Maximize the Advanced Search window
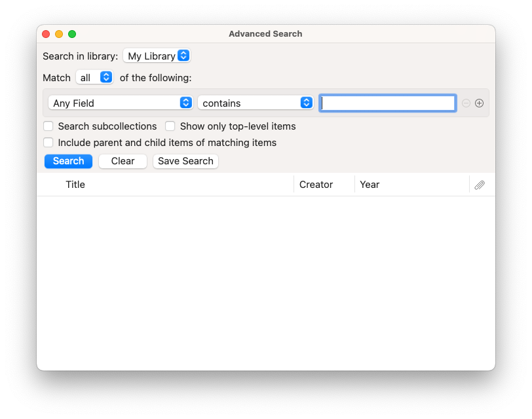Screen dimensions: 532x419 click(x=72, y=34)
